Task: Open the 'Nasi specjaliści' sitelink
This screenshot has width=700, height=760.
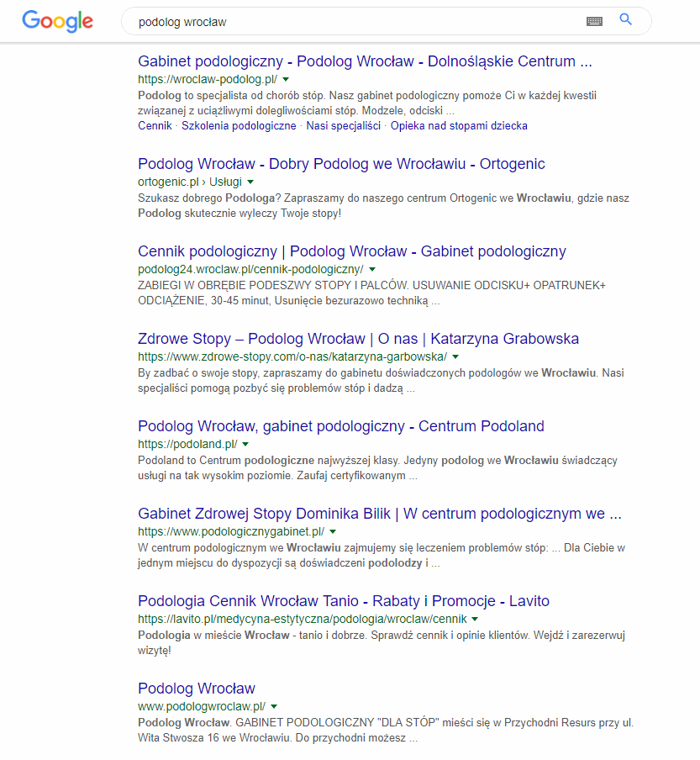Action: coord(344,125)
